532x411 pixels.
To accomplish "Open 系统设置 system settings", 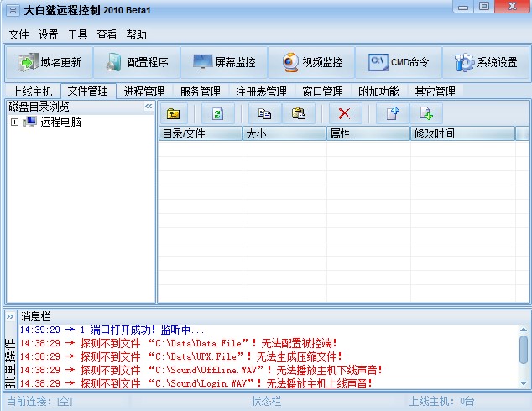I will coord(486,62).
